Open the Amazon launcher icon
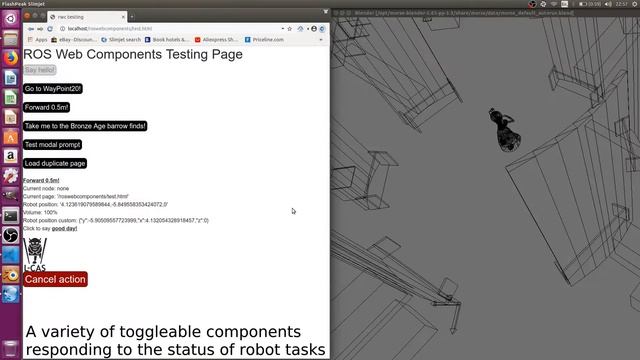 (11, 156)
